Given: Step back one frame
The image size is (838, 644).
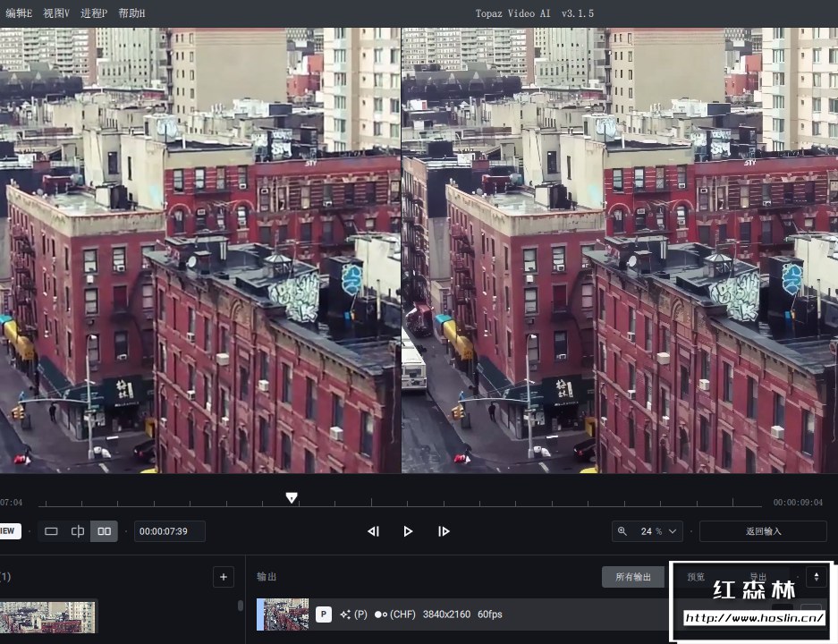Looking at the screenshot, I should tap(373, 531).
